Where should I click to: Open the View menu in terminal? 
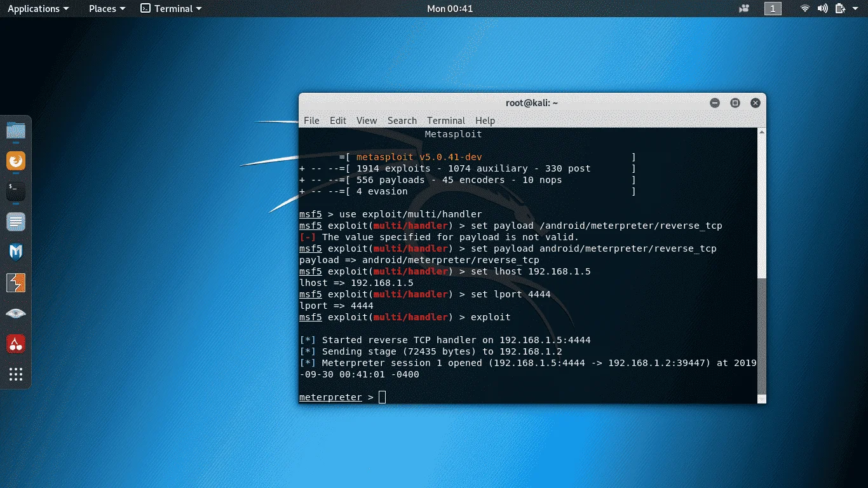point(367,121)
